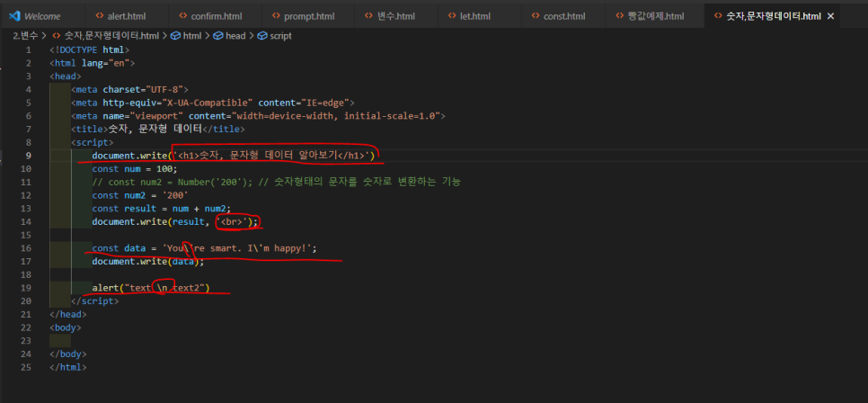The height and width of the screenshot is (403, 868).
Task: Click the meta charset="UTF-8" line
Action: coord(130,89)
